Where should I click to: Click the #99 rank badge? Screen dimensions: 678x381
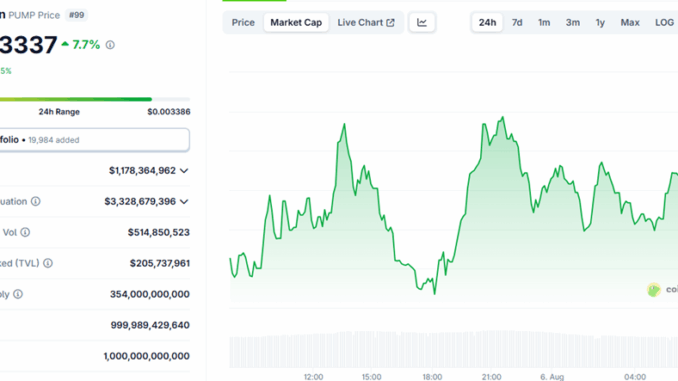click(77, 15)
